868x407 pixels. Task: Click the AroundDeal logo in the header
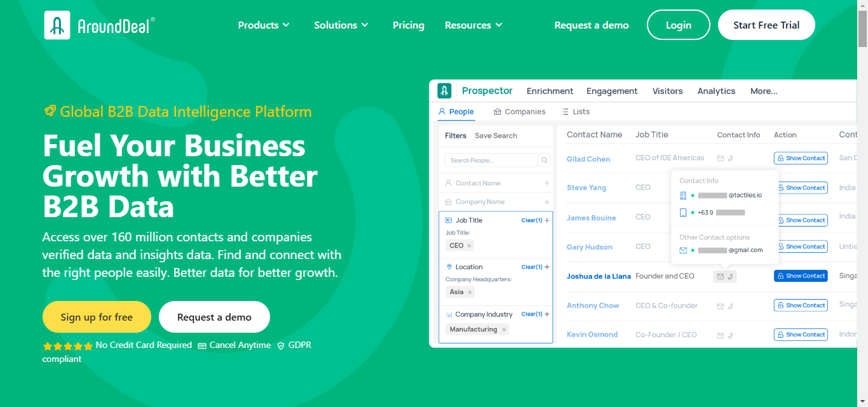click(99, 25)
